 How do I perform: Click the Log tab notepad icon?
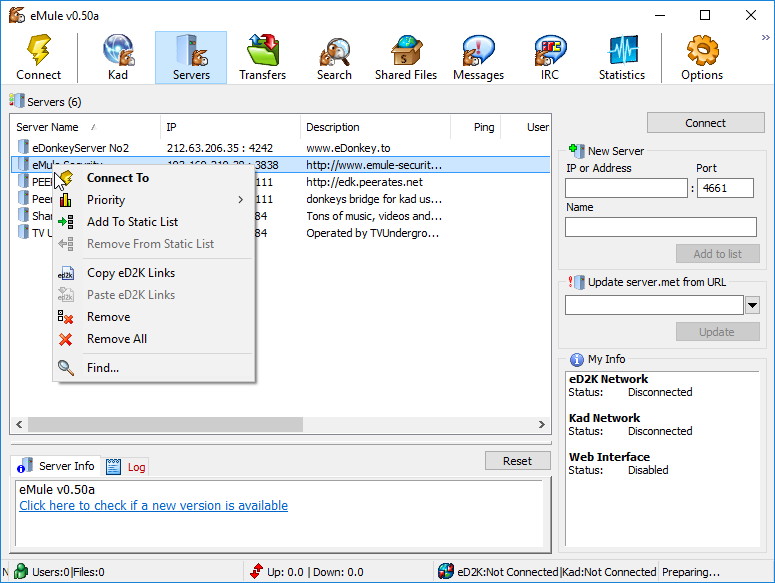click(113, 466)
